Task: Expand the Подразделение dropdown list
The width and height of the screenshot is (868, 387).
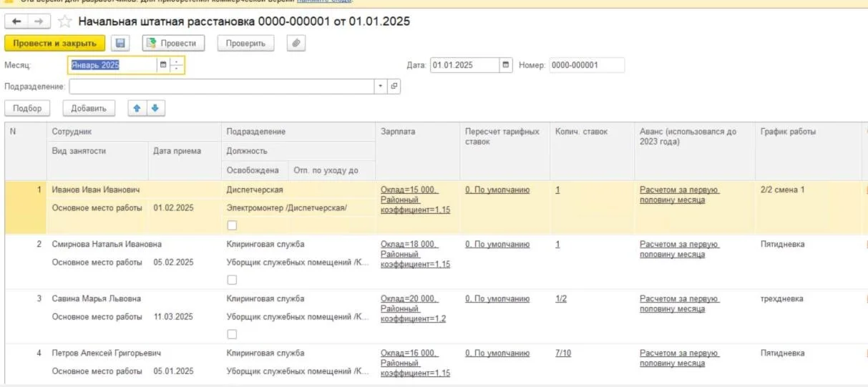Action: click(381, 87)
